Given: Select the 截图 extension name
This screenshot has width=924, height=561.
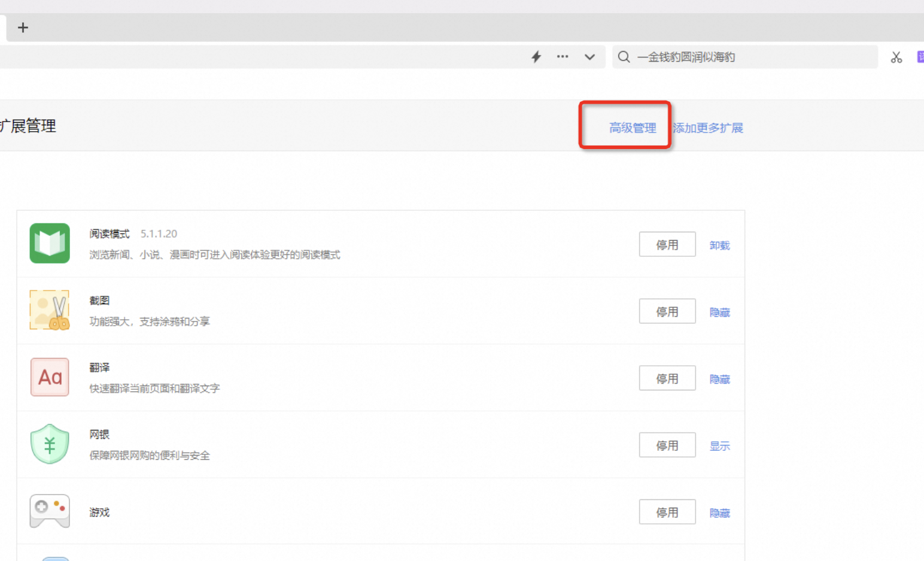Looking at the screenshot, I should 99,301.
